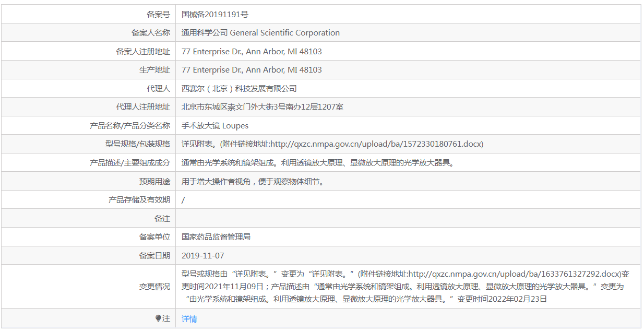Select the filing authority 国家药品监督管理局
Screen dimensions: 644x331
pyautogui.click(x=216, y=237)
